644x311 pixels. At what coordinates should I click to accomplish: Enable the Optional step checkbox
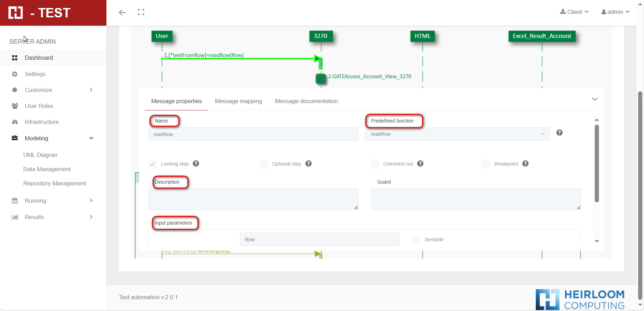pos(264,164)
